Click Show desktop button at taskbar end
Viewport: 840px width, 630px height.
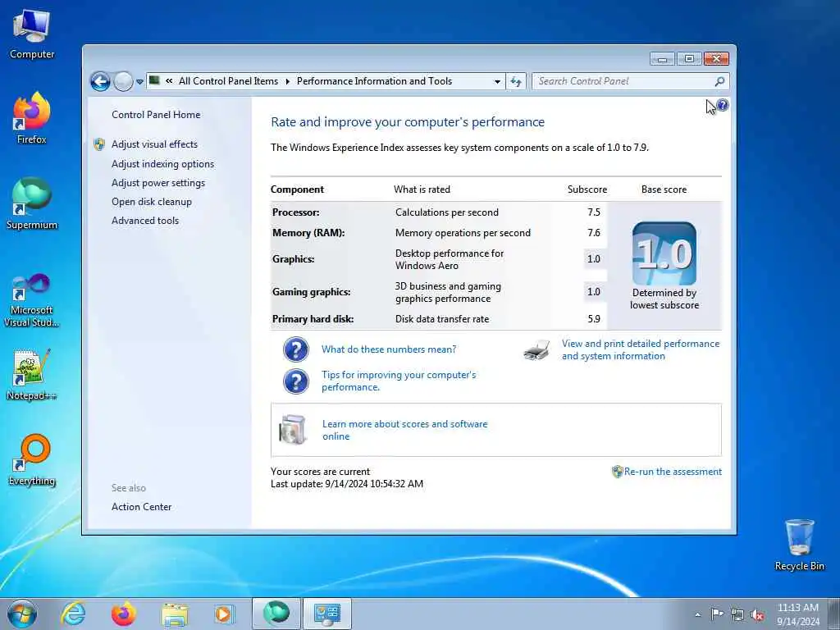point(833,614)
